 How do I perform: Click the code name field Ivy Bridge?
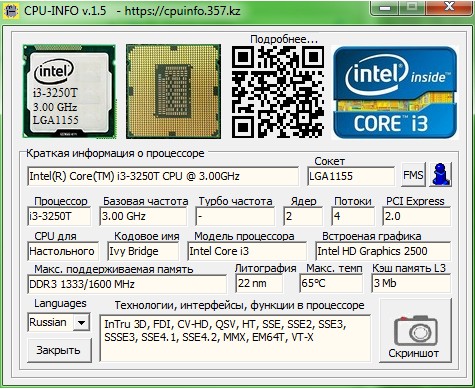143,251
